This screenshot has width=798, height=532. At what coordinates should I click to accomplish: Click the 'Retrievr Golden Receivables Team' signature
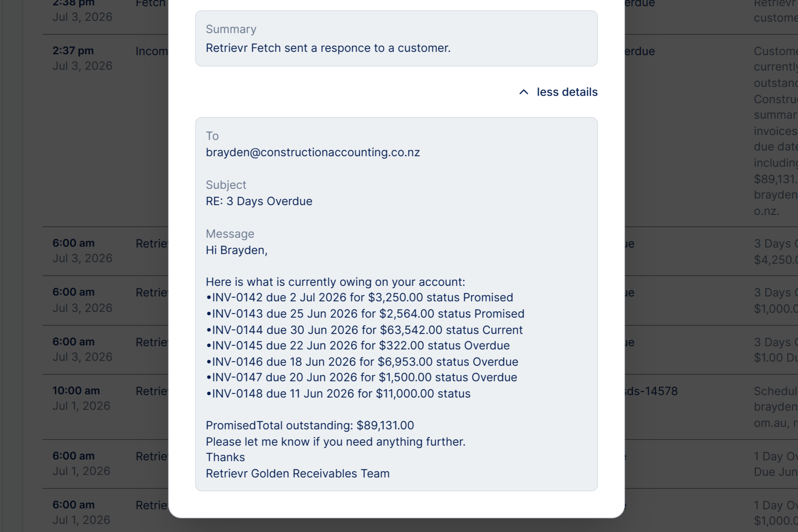tap(298, 474)
